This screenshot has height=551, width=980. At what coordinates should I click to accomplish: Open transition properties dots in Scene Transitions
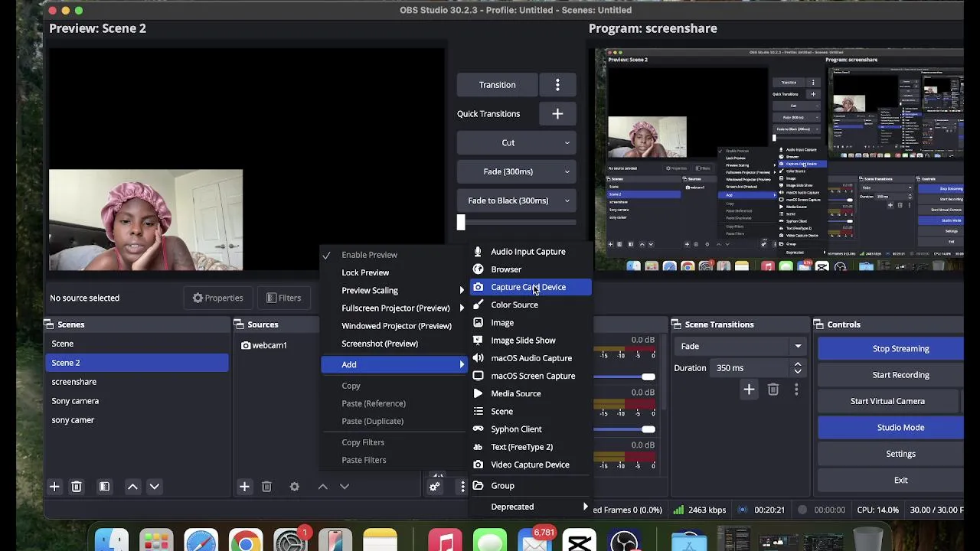coord(796,390)
